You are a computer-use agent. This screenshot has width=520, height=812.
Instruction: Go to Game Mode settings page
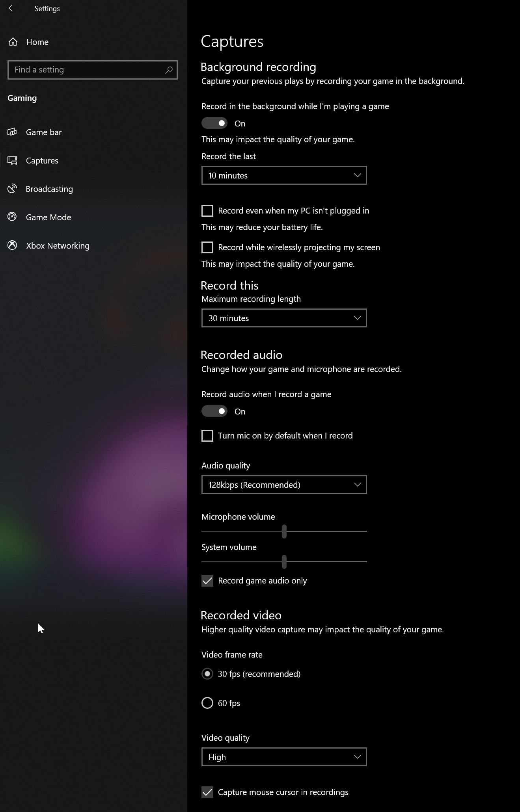click(48, 217)
